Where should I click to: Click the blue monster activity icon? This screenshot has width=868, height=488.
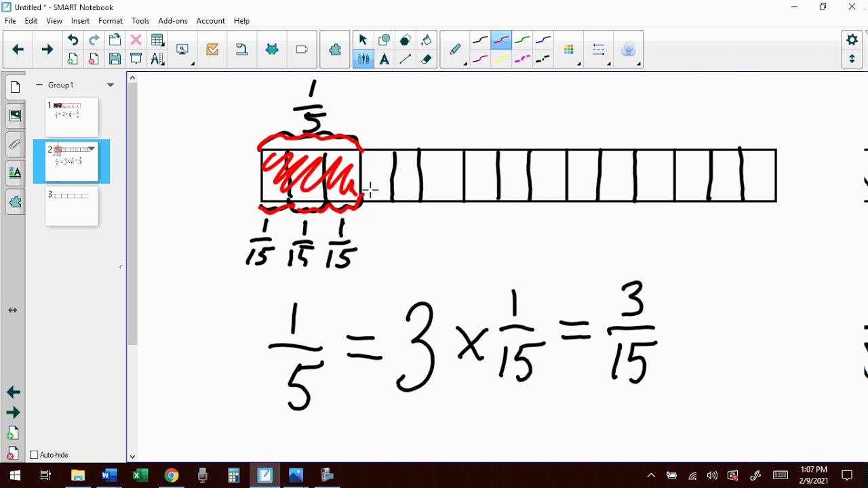[272, 49]
